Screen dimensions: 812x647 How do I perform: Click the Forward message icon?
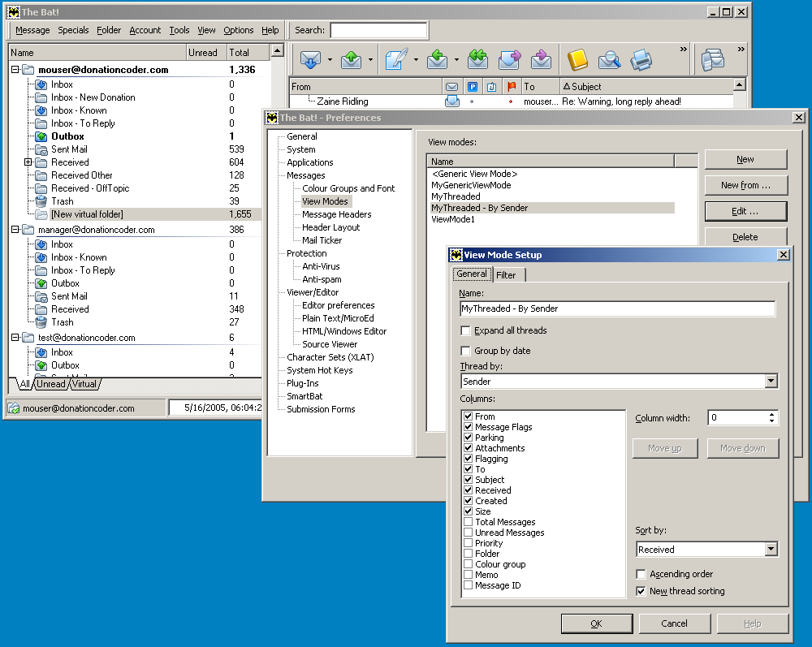510,60
